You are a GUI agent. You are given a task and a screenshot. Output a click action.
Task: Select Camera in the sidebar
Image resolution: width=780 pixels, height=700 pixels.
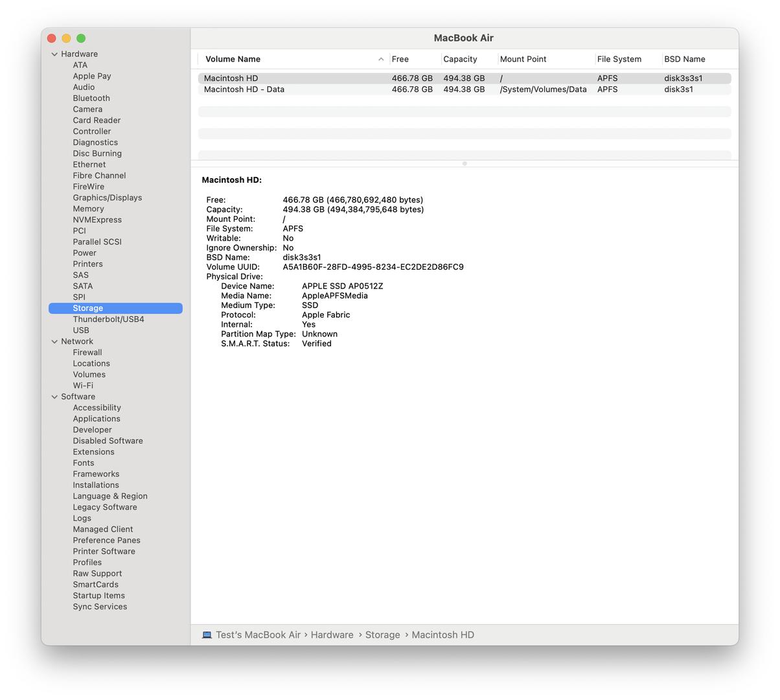(x=87, y=110)
